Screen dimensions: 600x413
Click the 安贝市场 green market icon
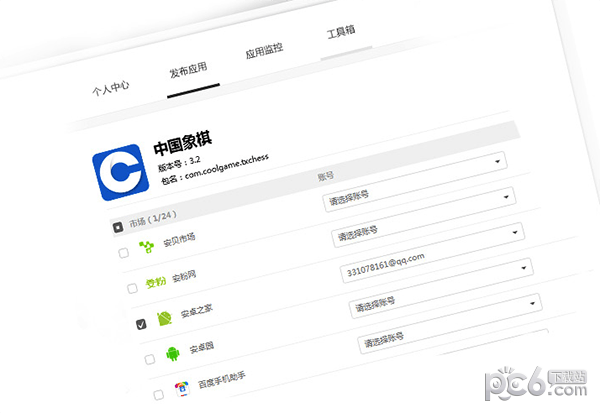pyautogui.click(x=147, y=247)
